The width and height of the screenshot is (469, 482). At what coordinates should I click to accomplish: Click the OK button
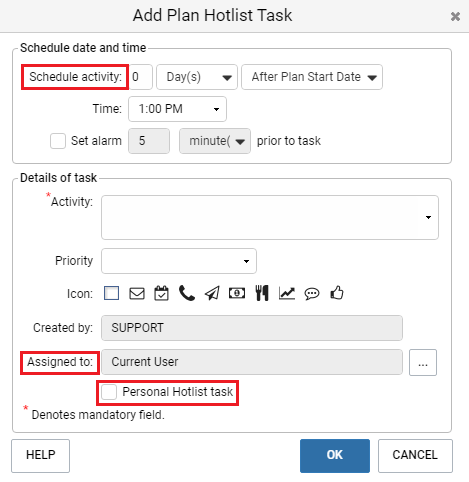pos(335,455)
